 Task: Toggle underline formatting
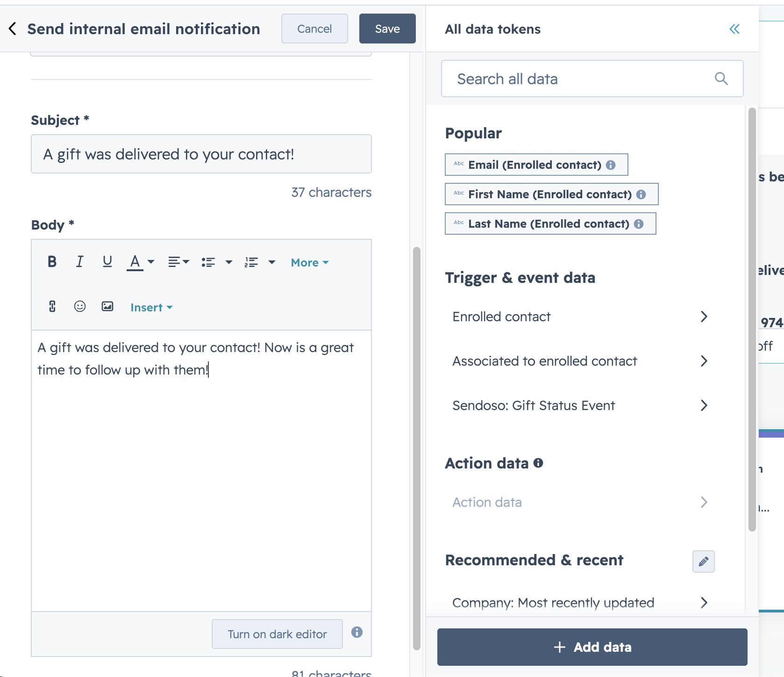click(107, 262)
